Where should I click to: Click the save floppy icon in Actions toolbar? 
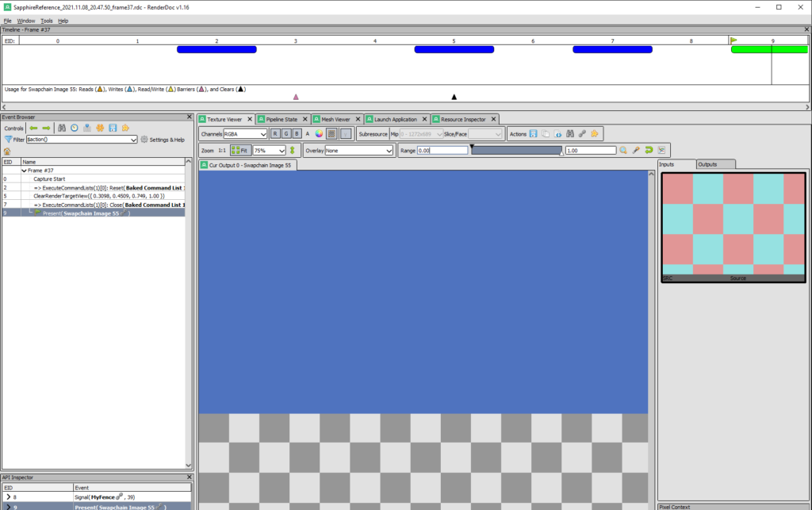(x=533, y=134)
